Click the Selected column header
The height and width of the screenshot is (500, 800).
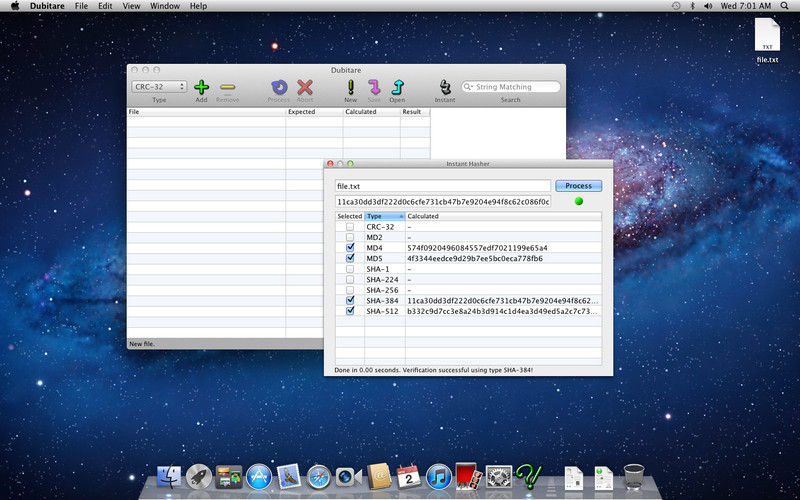click(349, 216)
